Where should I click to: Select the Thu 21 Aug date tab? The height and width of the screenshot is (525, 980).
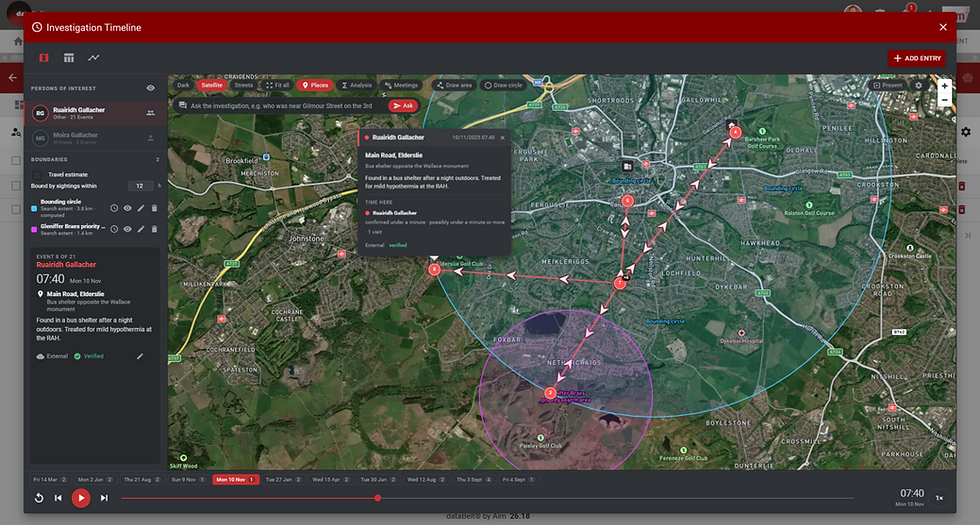(142, 480)
